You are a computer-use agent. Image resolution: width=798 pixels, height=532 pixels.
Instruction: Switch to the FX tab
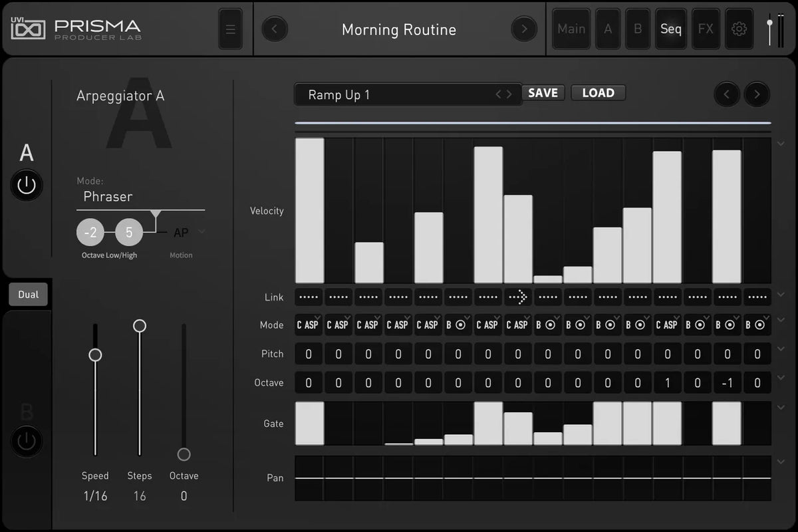tap(706, 29)
